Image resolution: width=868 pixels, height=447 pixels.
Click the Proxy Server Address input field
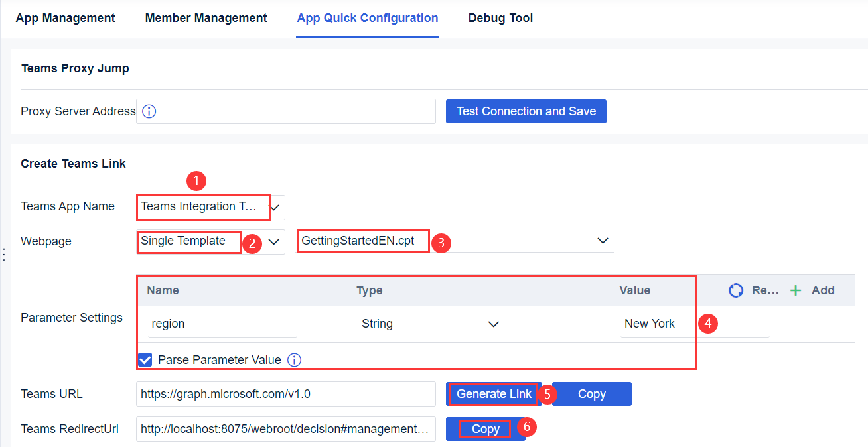tap(286, 111)
